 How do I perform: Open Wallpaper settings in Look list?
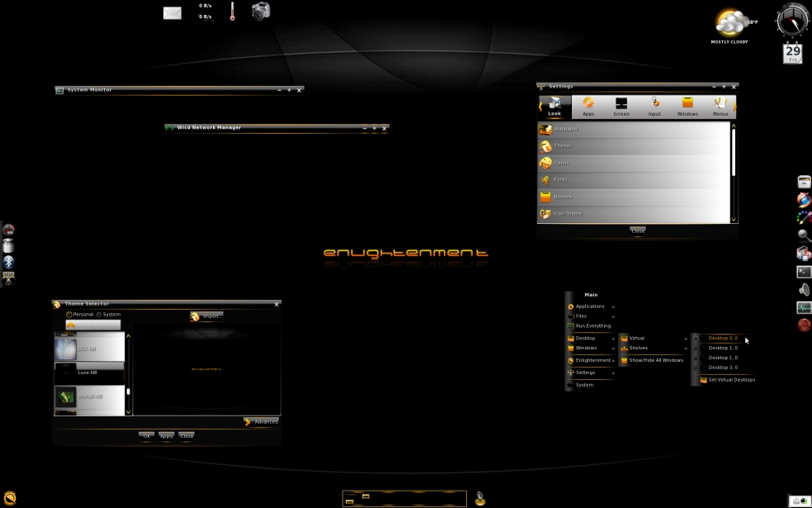634,129
